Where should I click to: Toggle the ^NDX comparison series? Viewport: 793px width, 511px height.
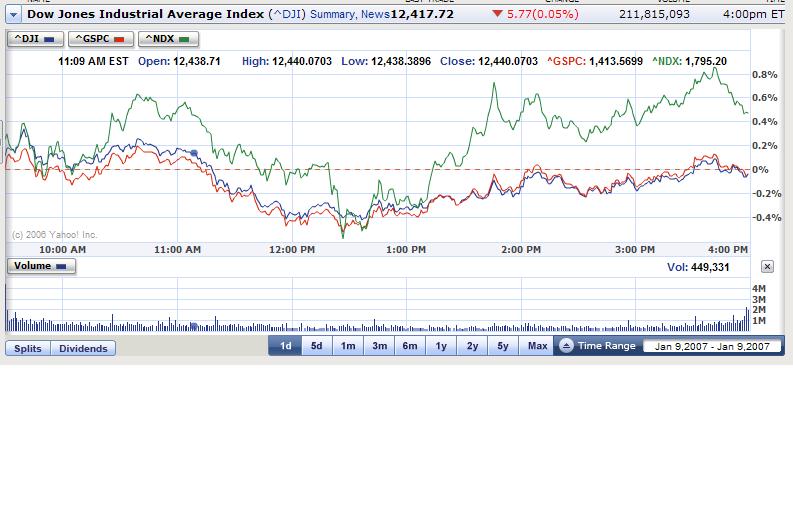click(168, 39)
